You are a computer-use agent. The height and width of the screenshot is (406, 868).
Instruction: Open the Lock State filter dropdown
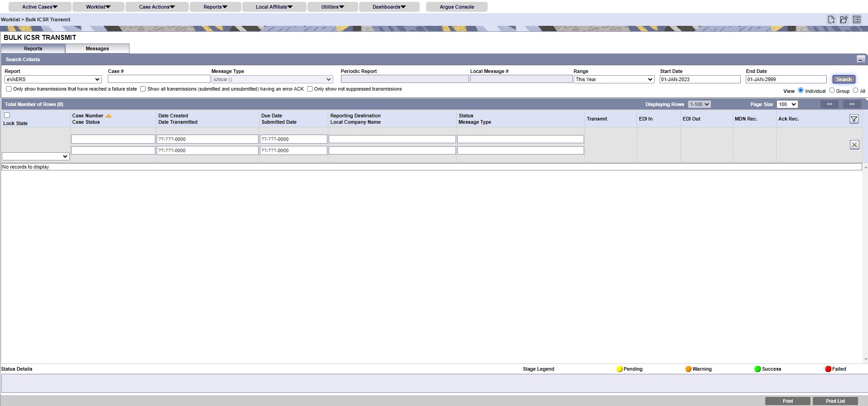tap(35, 156)
